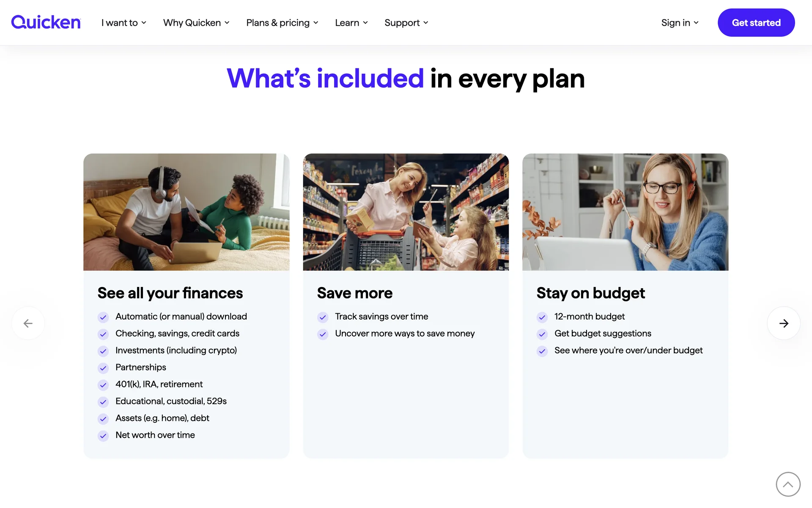This screenshot has height=508, width=812.
Task: Click the scroll-to-top circle arrow
Action: [x=788, y=484]
